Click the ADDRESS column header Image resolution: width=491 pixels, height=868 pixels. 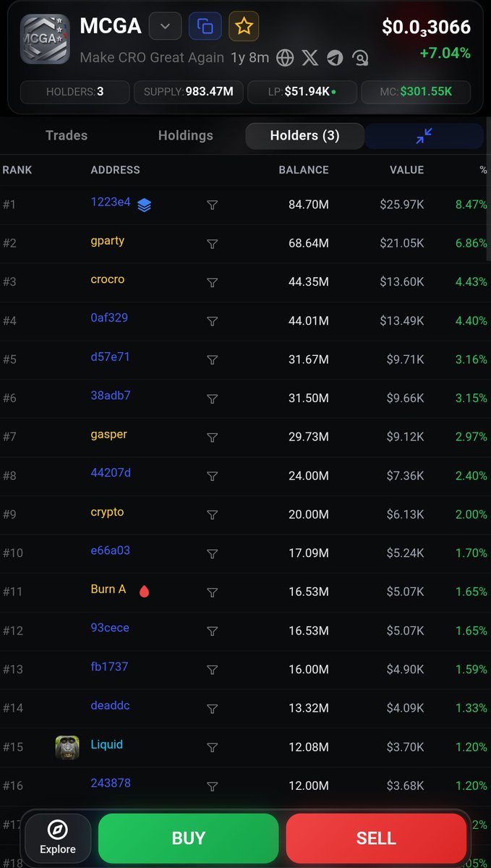pos(116,170)
